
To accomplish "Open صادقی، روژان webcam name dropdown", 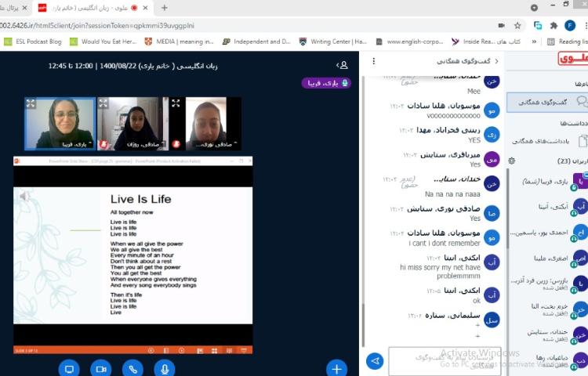I will [145, 144].
